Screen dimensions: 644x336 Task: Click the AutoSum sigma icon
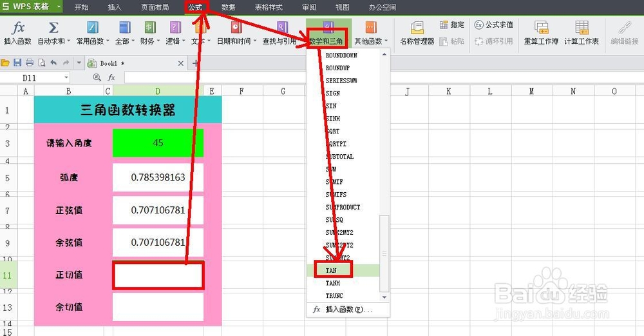point(53,28)
